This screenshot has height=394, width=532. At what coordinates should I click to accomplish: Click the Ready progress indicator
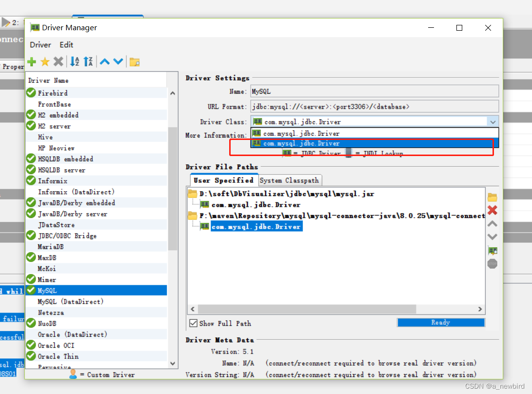click(440, 322)
